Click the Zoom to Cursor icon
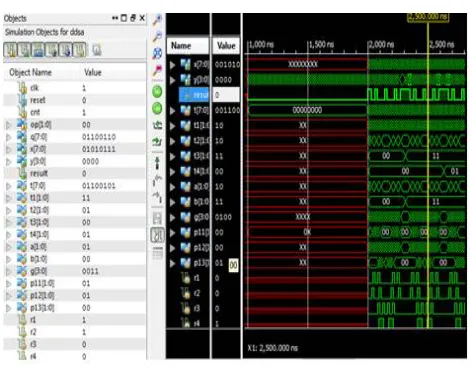 point(157,70)
